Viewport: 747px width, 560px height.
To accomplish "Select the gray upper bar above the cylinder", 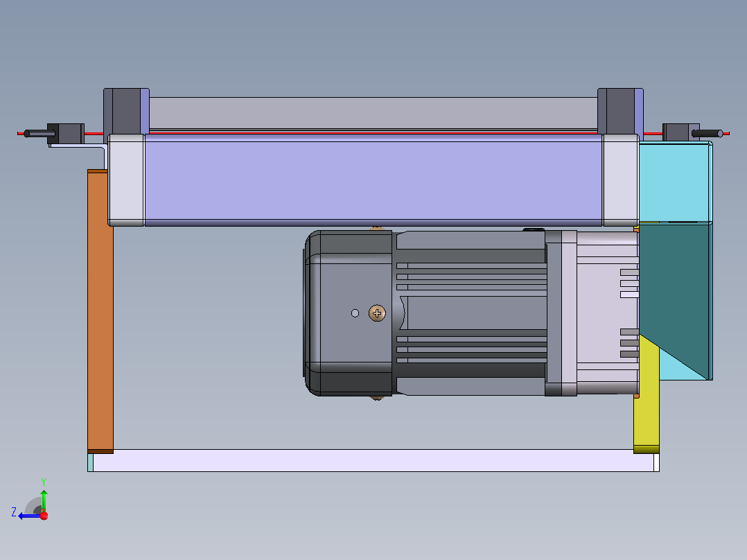I will [373, 113].
